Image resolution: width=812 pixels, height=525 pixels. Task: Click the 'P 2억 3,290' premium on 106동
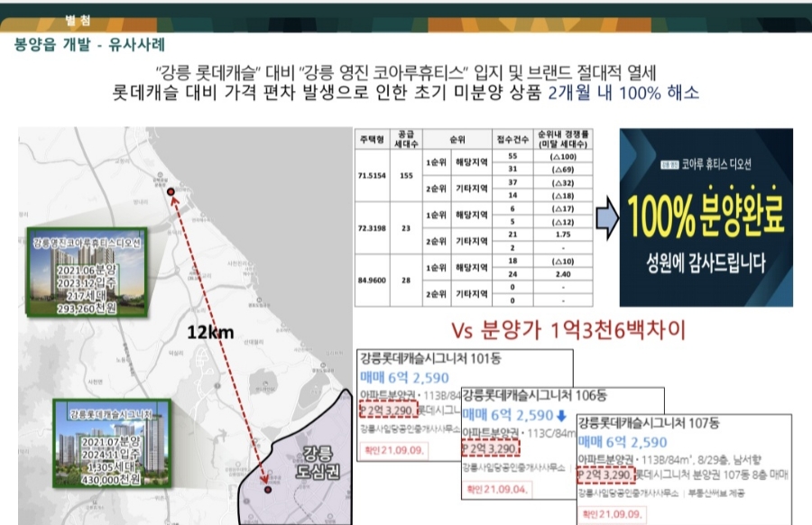(490, 447)
